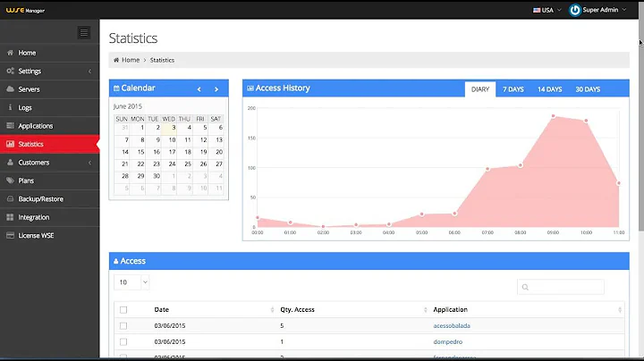644x361 pixels.
Task: Check the box for the acessobalada row
Action: tap(123, 326)
